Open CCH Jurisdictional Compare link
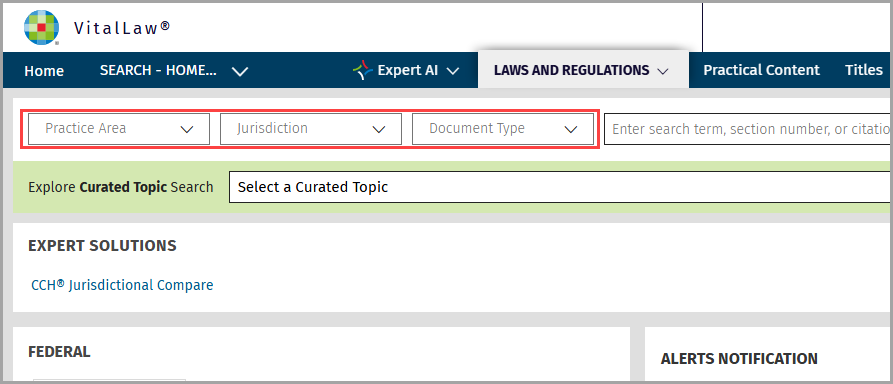Image resolution: width=893 pixels, height=384 pixels. [x=122, y=285]
